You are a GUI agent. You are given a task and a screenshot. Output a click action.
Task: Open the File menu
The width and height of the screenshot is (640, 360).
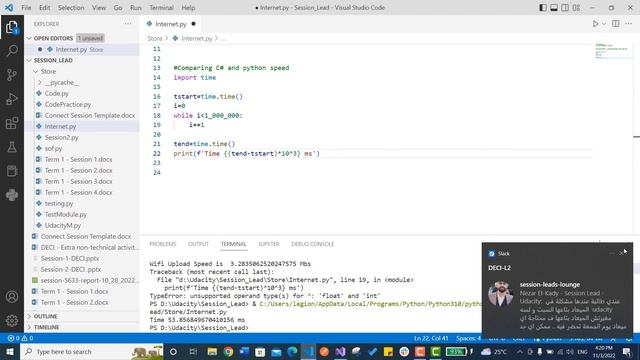(x=26, y=7)
